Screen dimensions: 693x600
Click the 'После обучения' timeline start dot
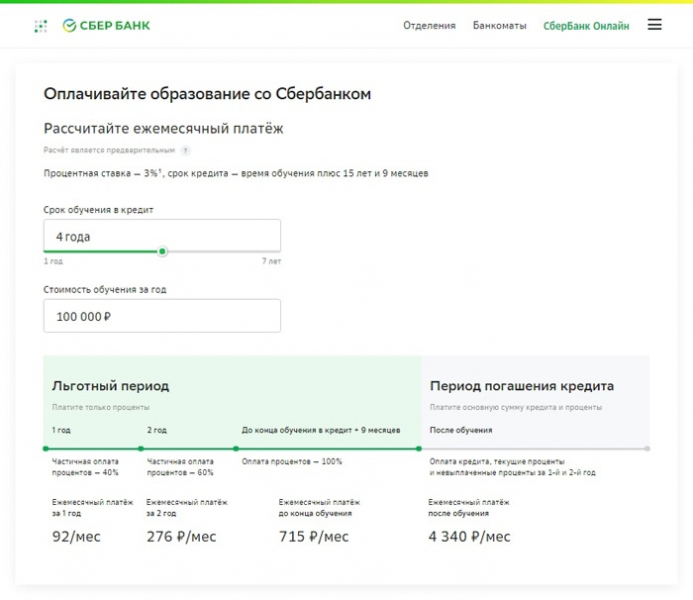pyautogui.click(x=419, y=448)
